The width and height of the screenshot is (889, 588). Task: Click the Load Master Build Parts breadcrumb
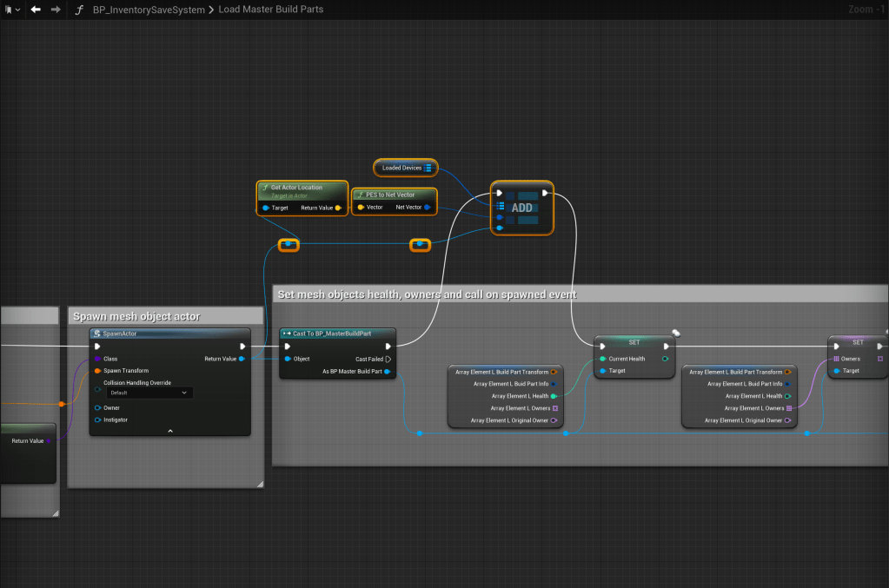coord(270,10)
